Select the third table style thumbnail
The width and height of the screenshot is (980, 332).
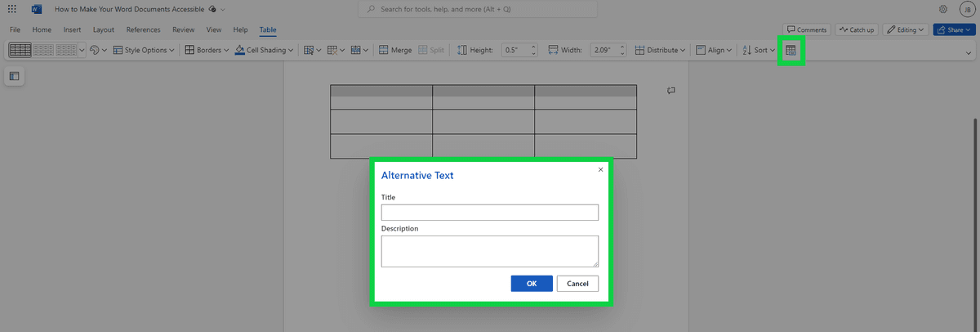click(66, 50)
